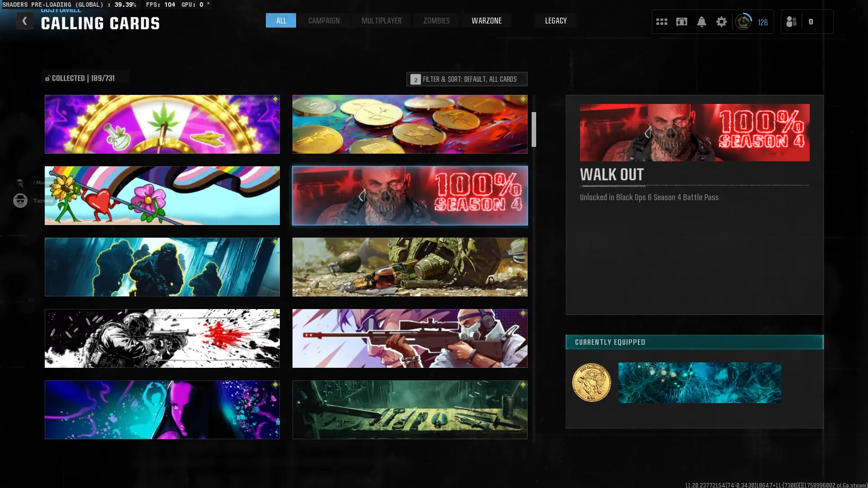
Task: Select the cannabis prize wheel calling card
Action: click(x=162, y=124)
